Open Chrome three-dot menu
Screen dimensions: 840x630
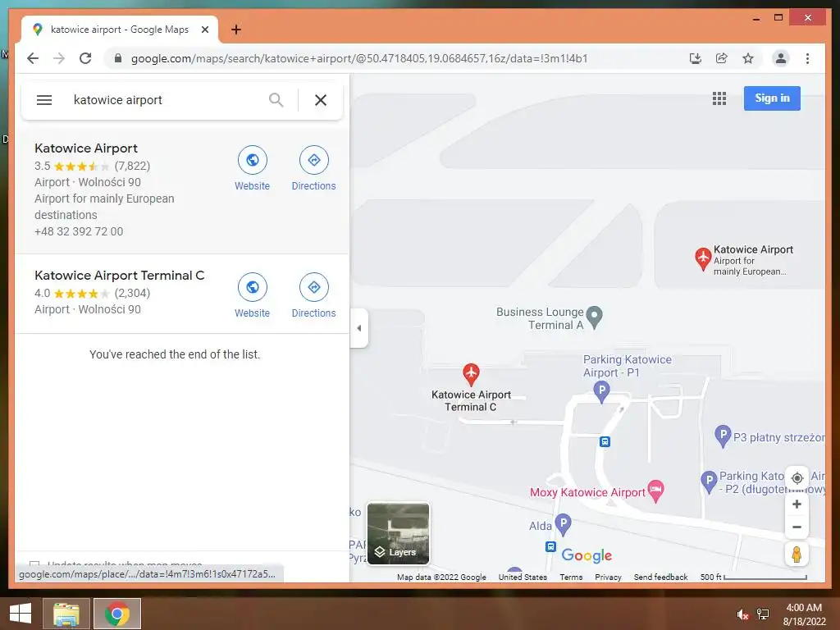(x=807, y=58)
